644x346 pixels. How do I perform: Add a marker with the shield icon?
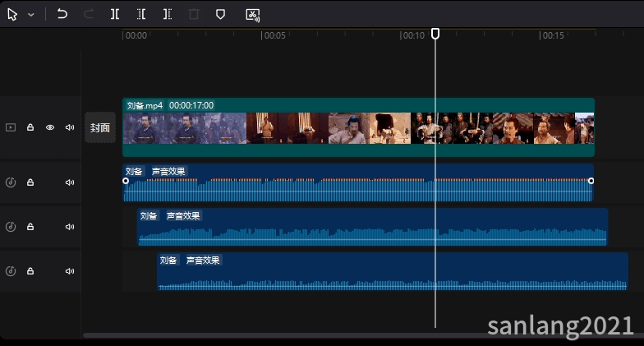point(220,15)
